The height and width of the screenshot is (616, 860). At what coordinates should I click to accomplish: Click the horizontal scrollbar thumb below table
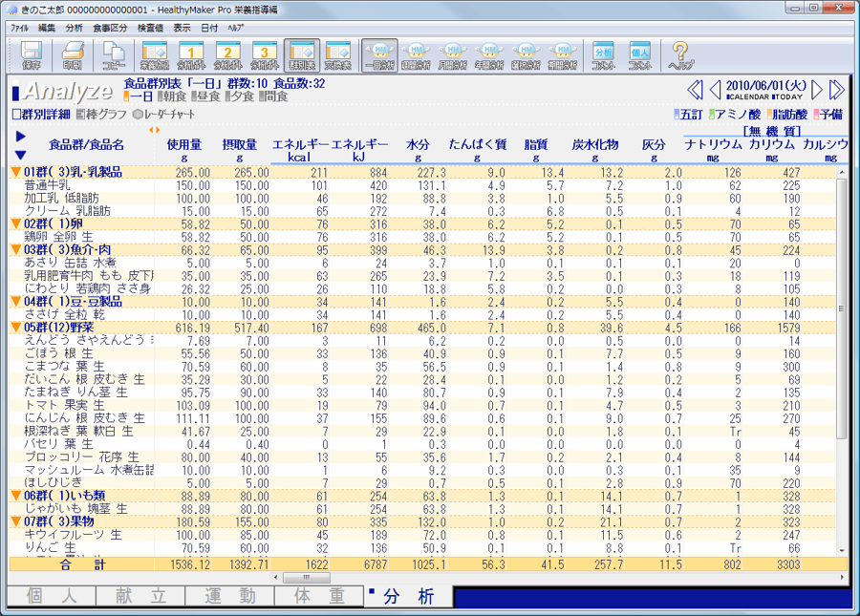[306, 578]
